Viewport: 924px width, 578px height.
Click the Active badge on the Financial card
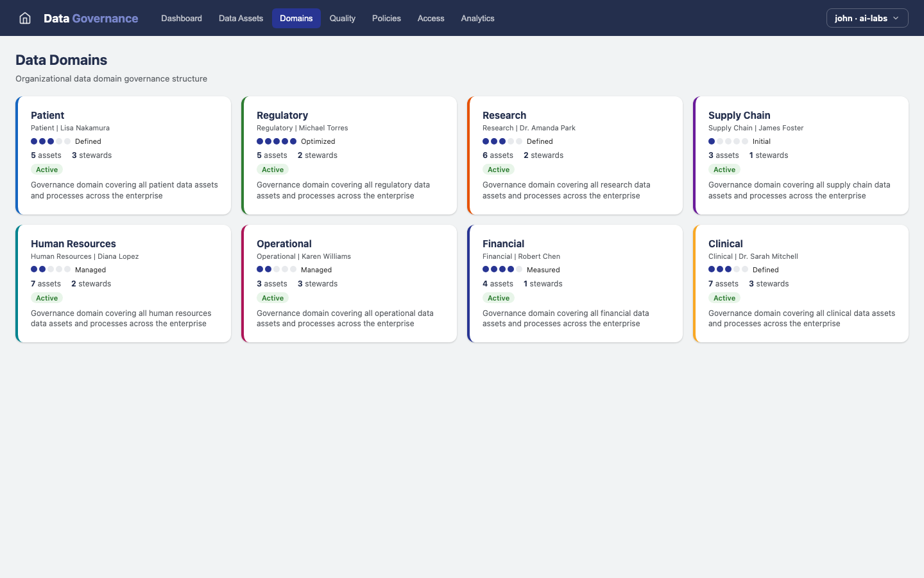(499, 297)
